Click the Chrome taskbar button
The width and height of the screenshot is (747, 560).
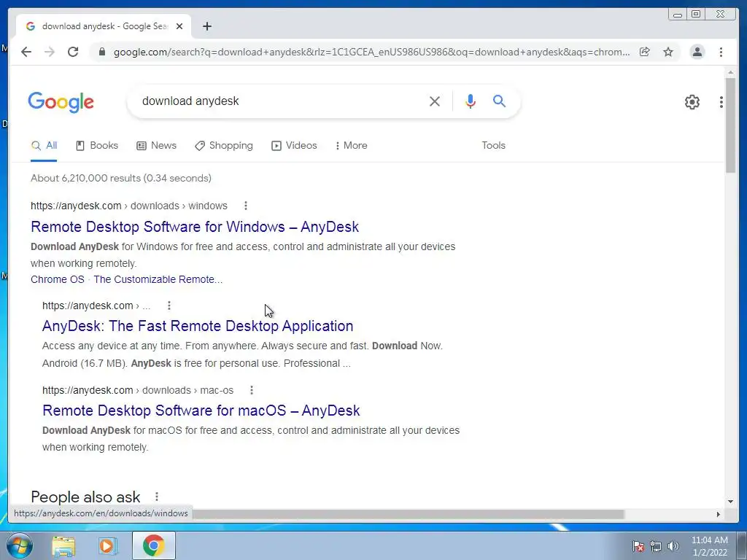coord(153,545)
